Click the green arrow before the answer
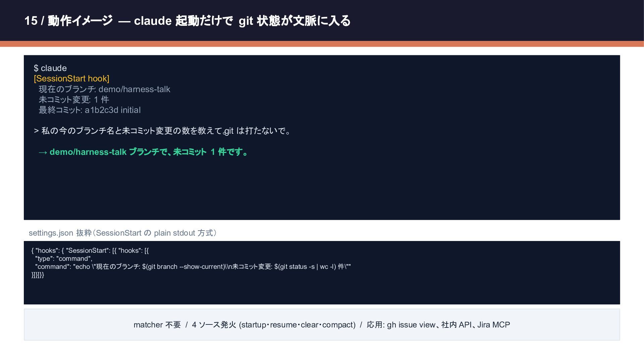Screen dimensions: 644x362 click(x=43, y=152)
